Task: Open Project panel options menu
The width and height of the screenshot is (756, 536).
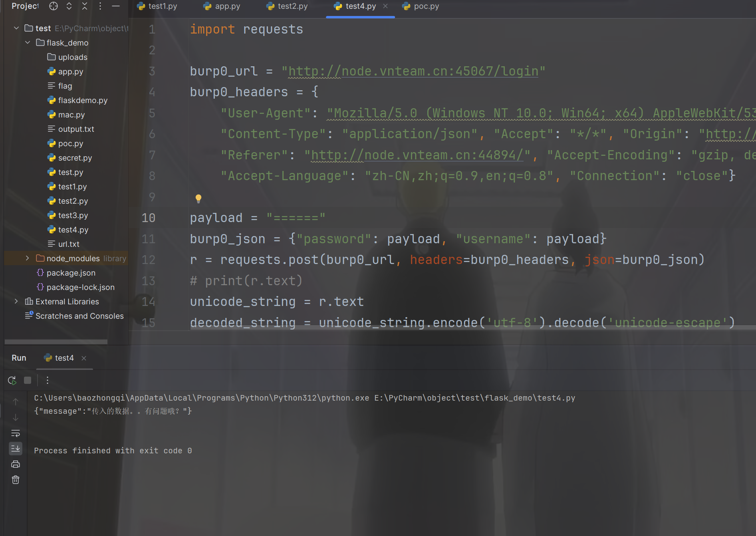Action: (x=100, y=6)
